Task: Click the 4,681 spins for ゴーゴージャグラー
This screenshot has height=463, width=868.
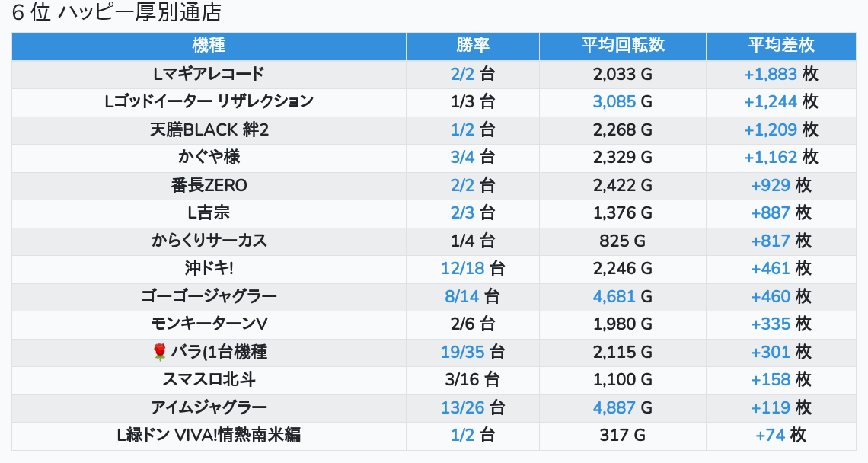Action: coord(614,296)
